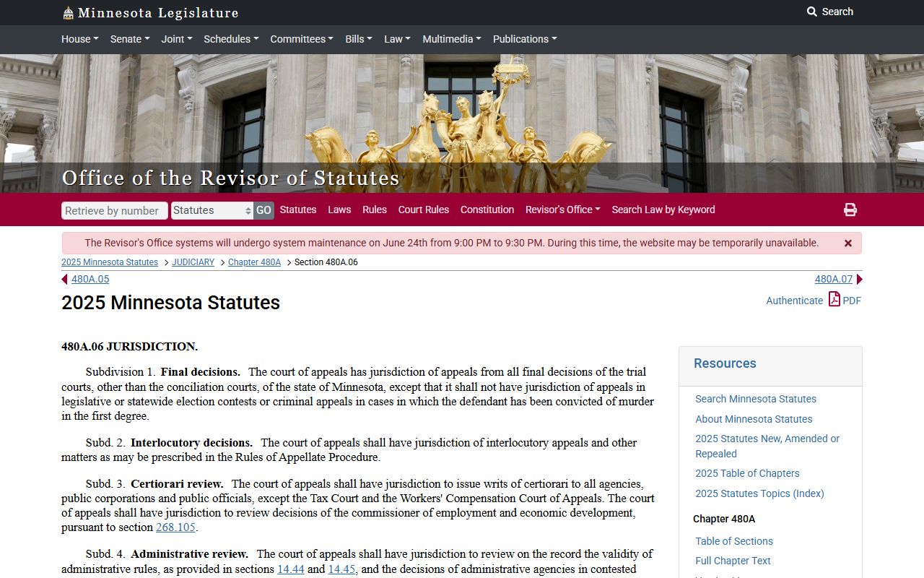Open the Multimedia dropdown
This screenshot has height=578, width=924.
click(452, 39)
